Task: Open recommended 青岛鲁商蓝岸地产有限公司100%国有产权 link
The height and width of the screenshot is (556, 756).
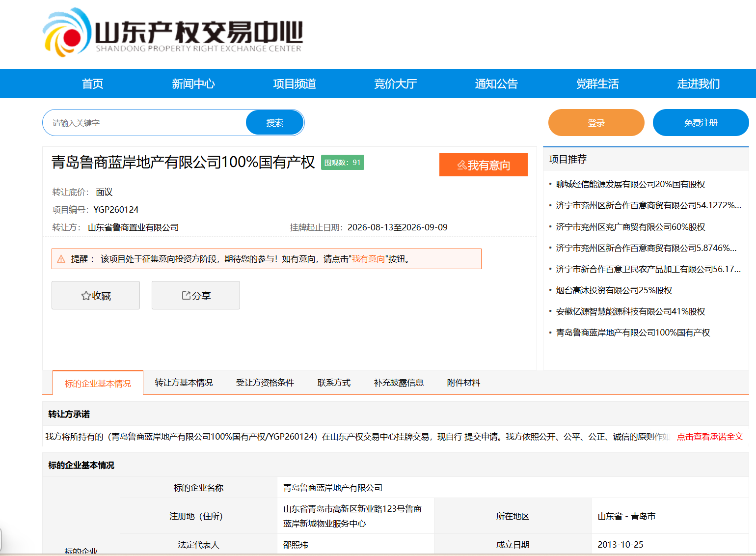Action: point(633,333)
